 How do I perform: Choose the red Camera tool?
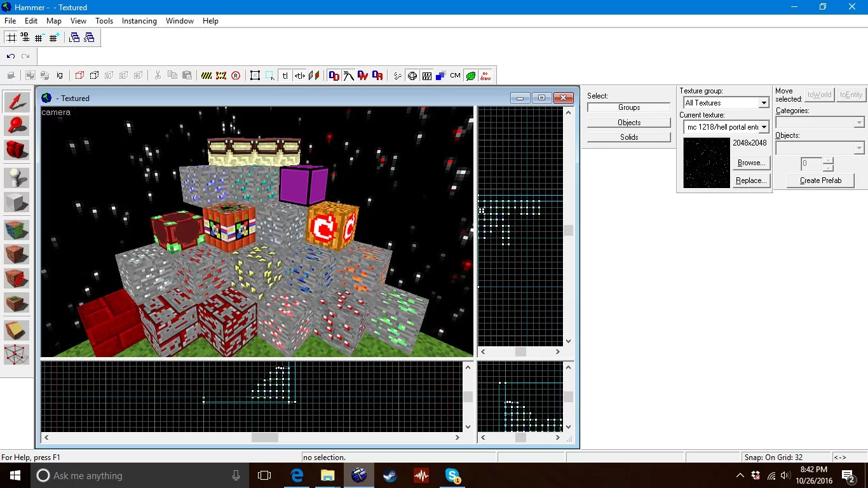coord(17,150)
